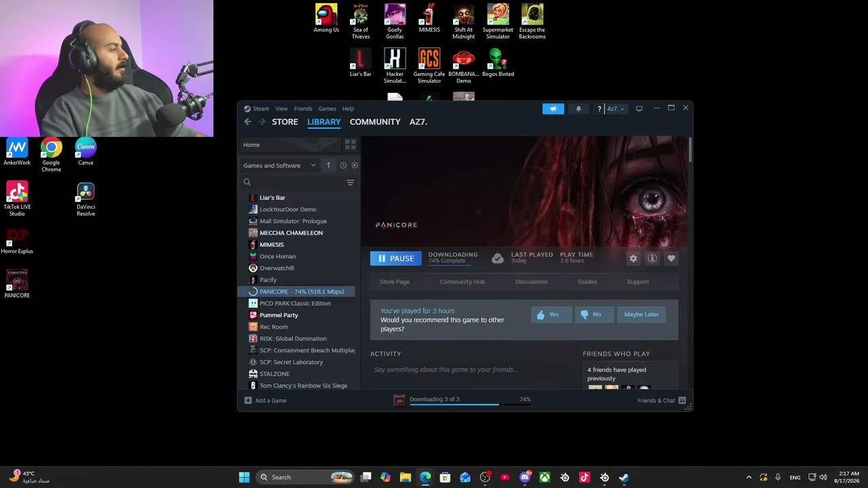Open Steam notifications bell
Image resolution: width=868 pixels, height=488 pixels.
[x=578, y=108]
